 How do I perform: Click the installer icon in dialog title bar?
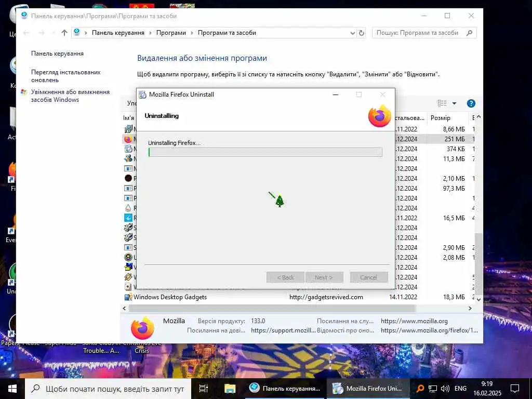click(143, 95)
